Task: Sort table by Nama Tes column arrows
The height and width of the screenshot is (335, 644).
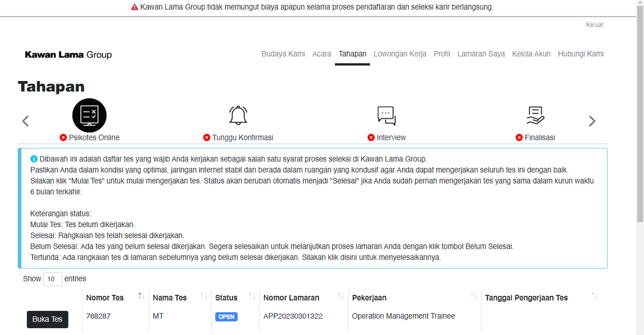Action: click(204, 296)
